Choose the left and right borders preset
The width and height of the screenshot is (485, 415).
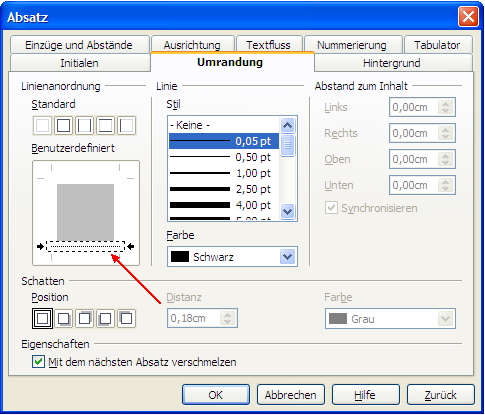click(x=84, y=126)
